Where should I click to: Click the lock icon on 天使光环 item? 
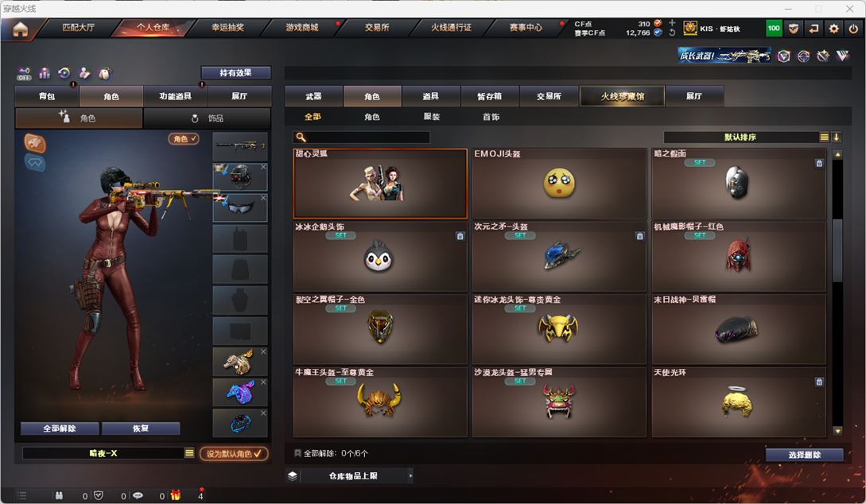coord(819,382)
